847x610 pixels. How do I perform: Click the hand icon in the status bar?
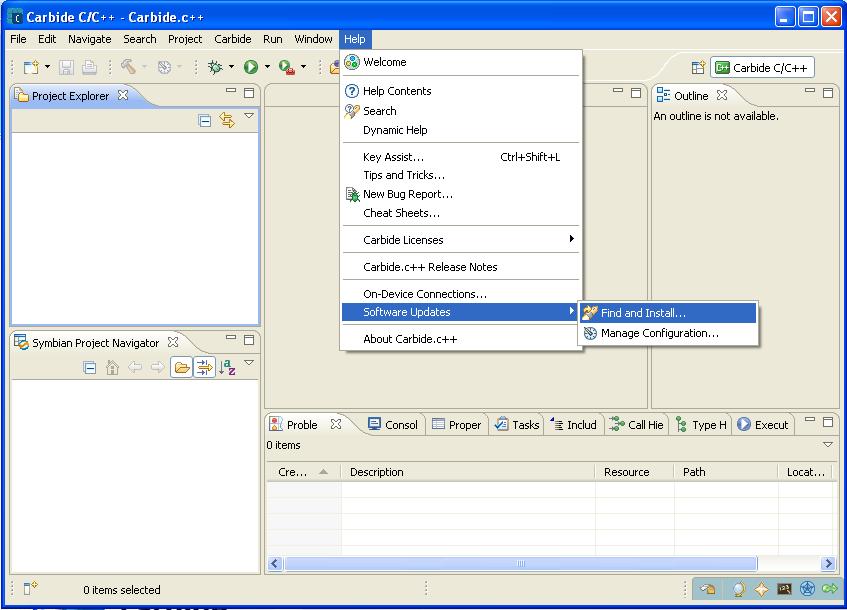click(708, 589)
